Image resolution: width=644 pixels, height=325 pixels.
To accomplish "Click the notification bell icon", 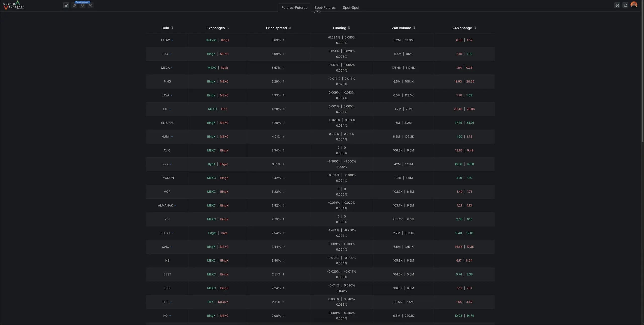I will click(x=82, y=5).
